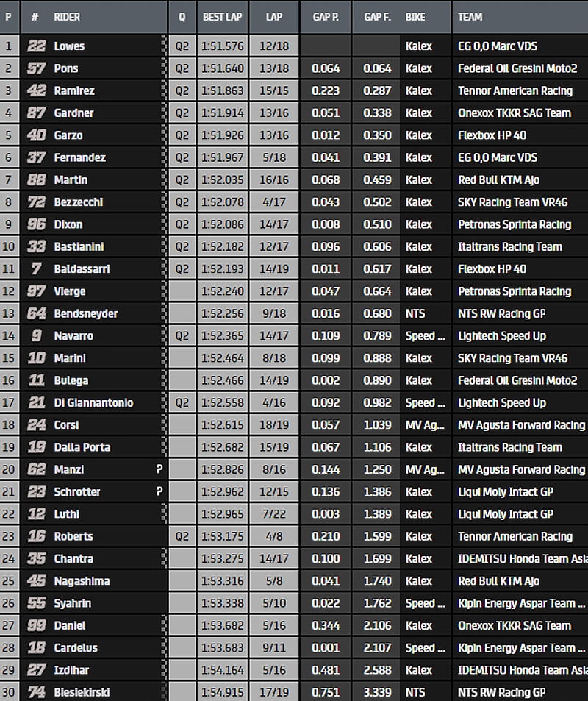
Task: Click the number 74 badge for Biesiekirski
Action: (36, 692)
